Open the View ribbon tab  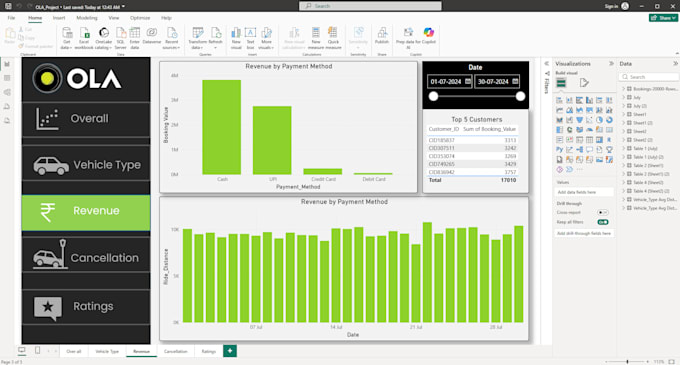(x=114, y=18)
